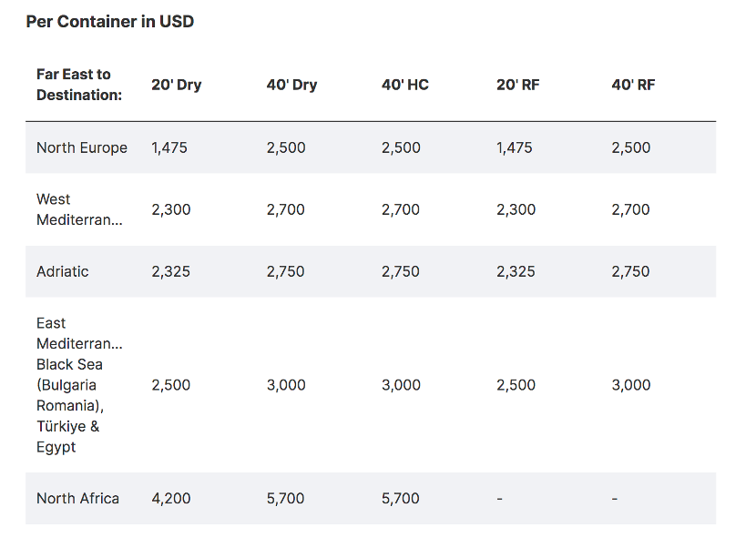Click the West Mediterranean row label

78,209
